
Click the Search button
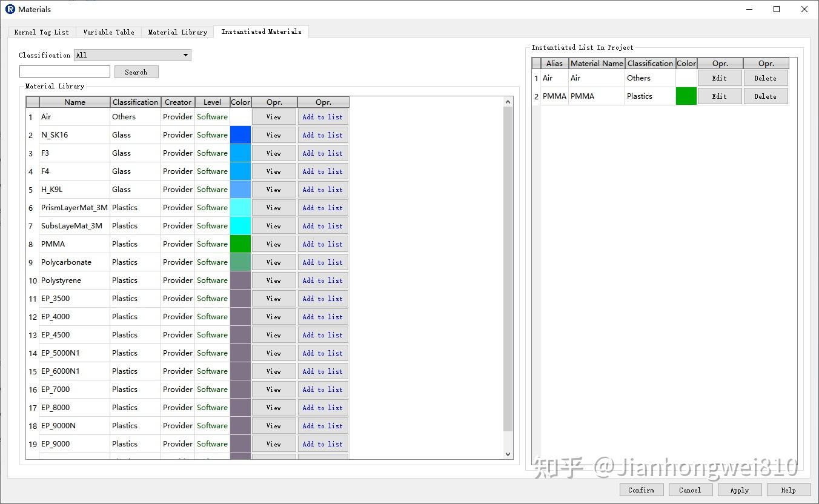tap(136, 71)
